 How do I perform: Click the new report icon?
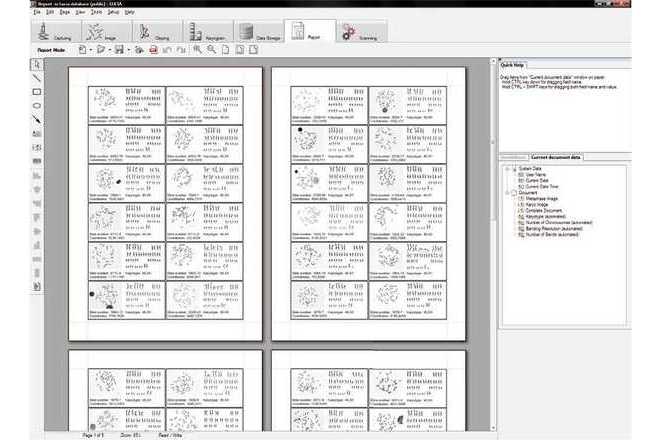[x=82, y=50]
